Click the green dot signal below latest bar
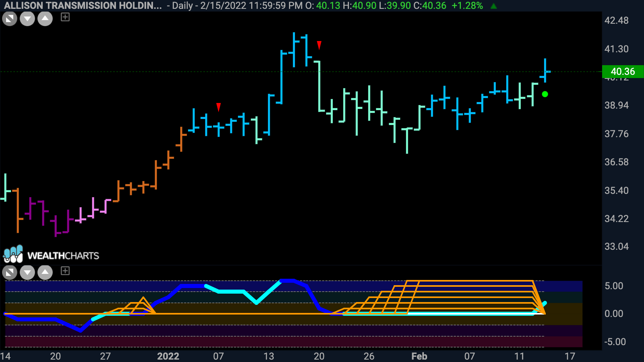This screenshot has height=362, width=644. [545, 94]
